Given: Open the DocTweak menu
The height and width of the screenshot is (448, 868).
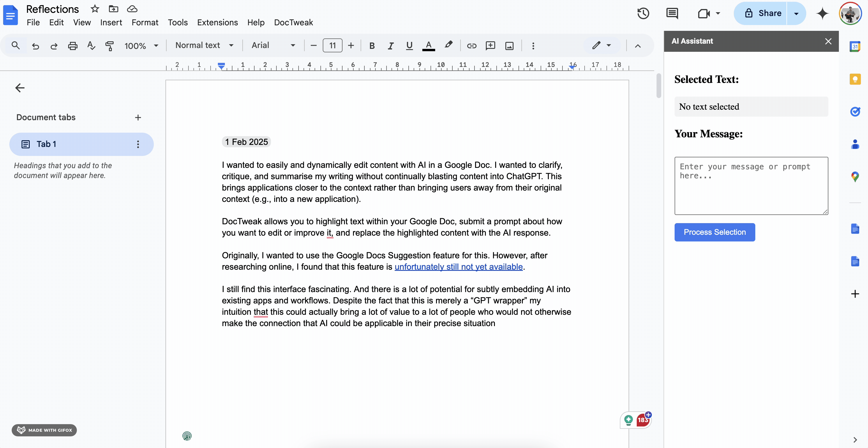Looking at the screenshot, I should [294, 22].
